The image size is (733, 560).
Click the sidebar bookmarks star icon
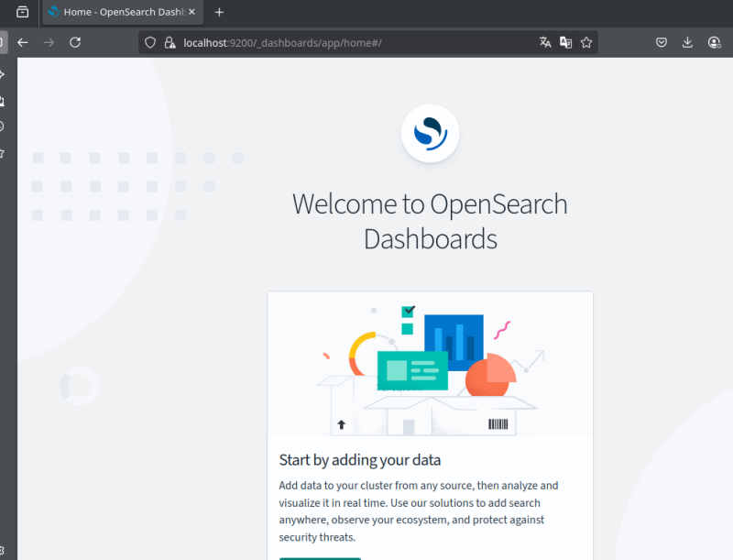(x=2, y=153)
